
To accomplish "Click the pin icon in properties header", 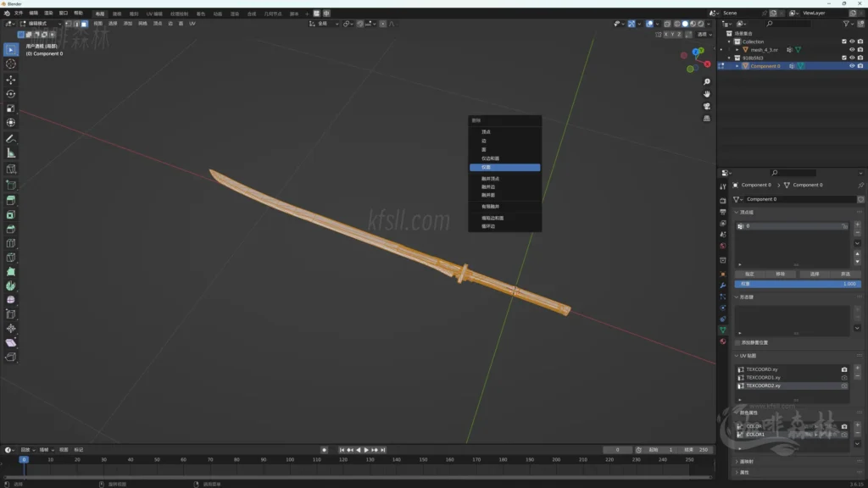I will point(861,185).
